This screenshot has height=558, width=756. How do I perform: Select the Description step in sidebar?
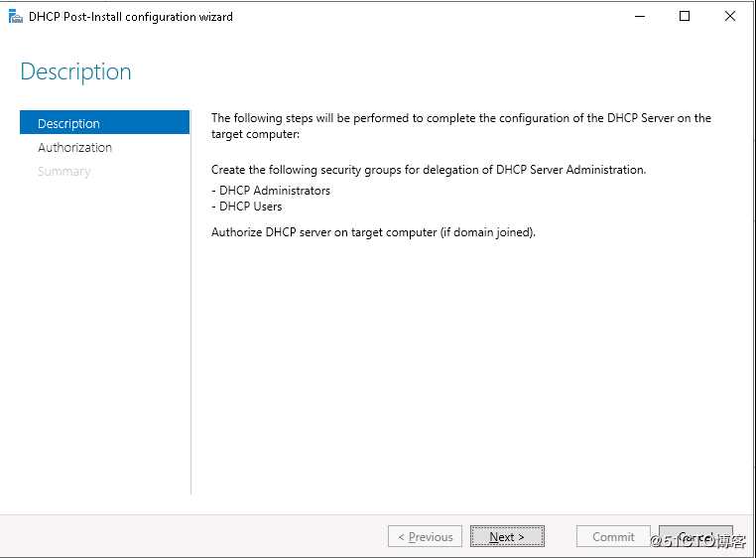[104, 122]
